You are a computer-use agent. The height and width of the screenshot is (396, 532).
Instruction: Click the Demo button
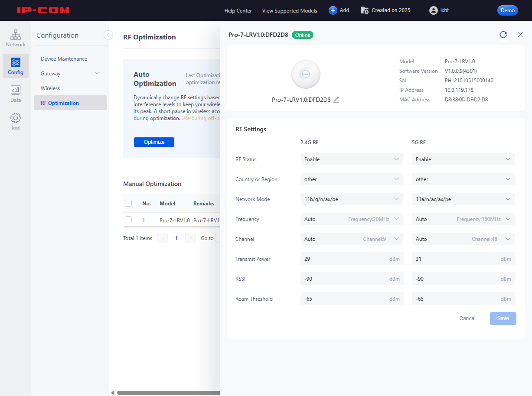click(508, 10)
